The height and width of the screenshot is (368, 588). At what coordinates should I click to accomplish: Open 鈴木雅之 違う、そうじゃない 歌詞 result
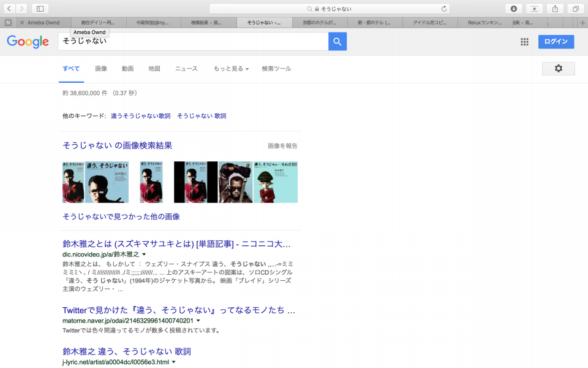point(127,352)
